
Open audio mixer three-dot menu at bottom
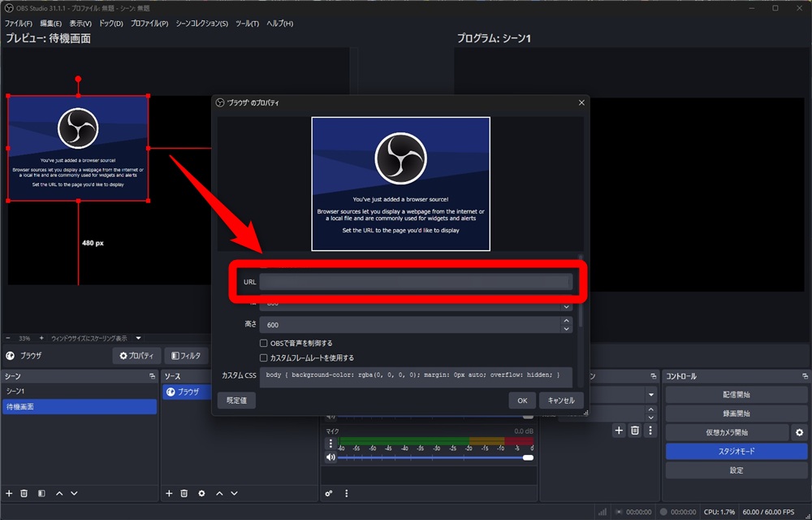pyautogui.click(x=347, y=493)
